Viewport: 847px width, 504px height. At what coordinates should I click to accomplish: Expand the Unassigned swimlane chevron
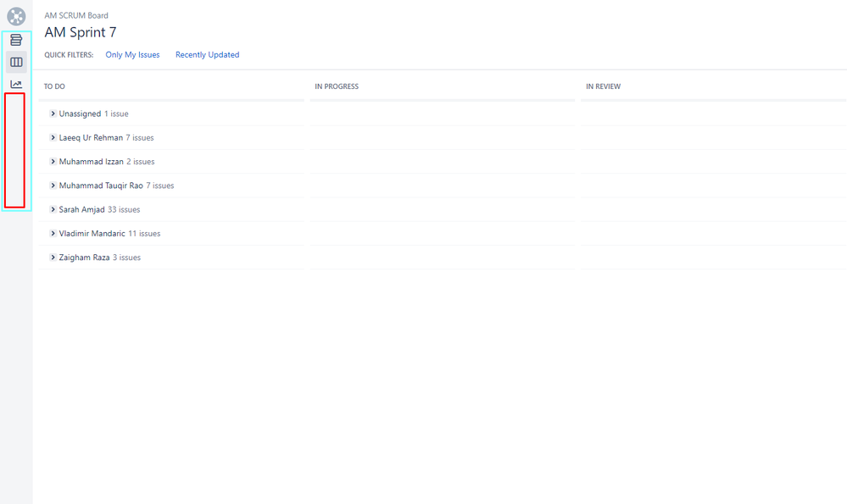coord(53,114)
